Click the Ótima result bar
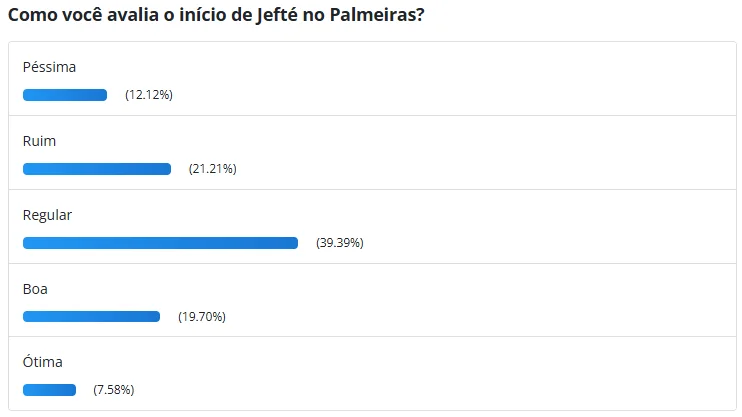742x417 pixels. [x=49, y=390]
